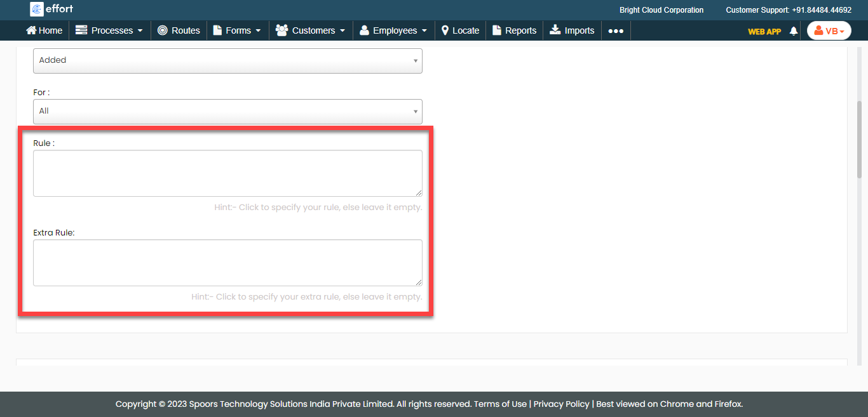The image size is (868, 417).
Task: Open the Routes page
Action: pos(179,30)
